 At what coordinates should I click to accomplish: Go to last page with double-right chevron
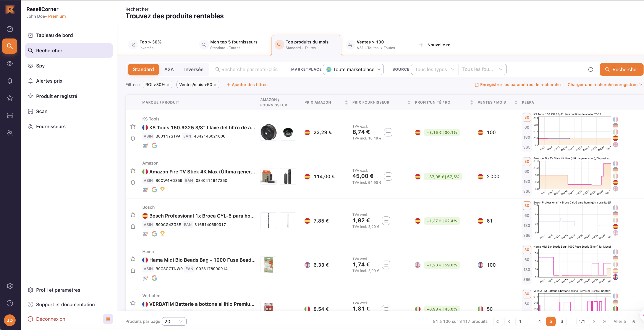tap(604, 322)
